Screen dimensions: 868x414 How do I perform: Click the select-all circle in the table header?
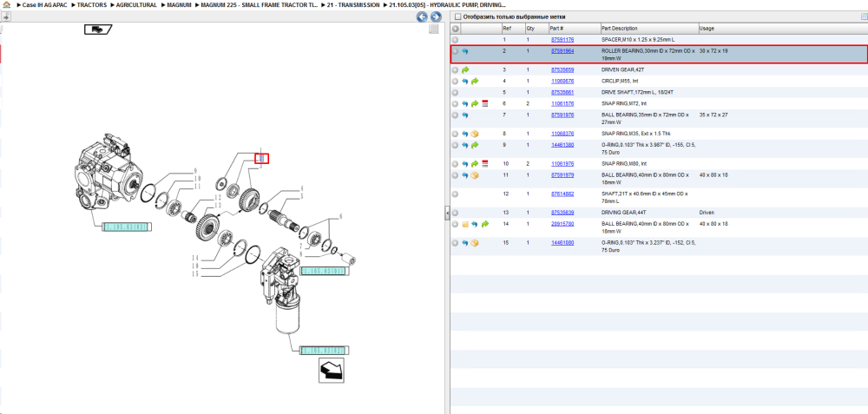(x=455, y=29)
